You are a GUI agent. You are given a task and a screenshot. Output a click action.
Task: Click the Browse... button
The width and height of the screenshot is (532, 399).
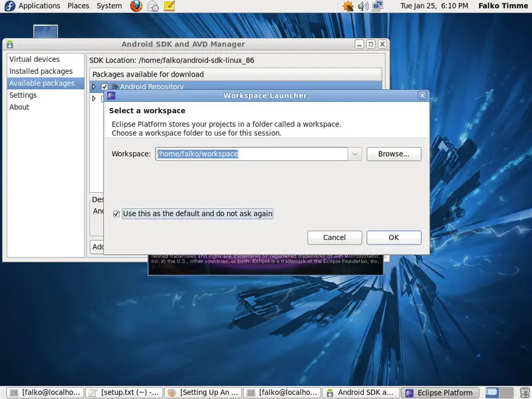coord(394,154)
